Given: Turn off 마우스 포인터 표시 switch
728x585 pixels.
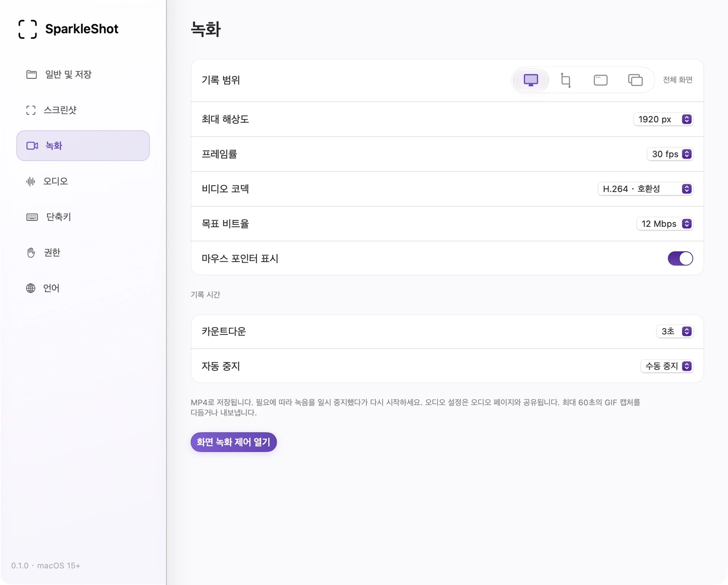Looking at the screenshot, I should [x=680, y=259].
